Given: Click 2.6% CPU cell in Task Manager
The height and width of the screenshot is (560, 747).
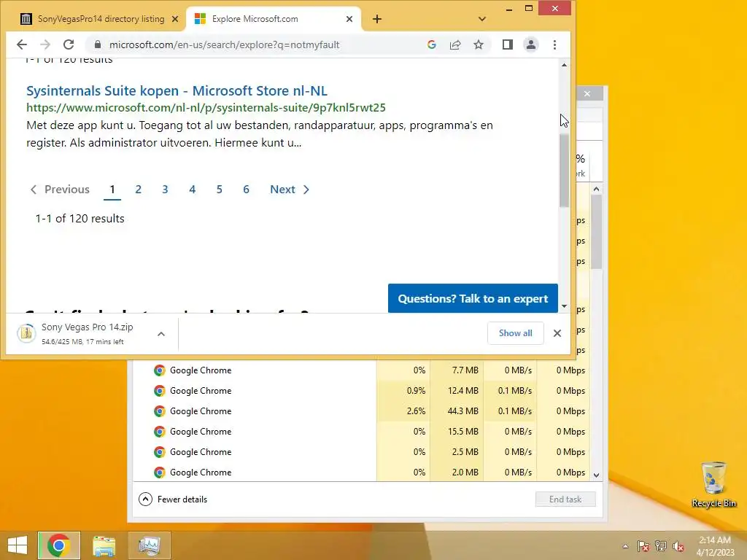Looking at the screenshot, I should [403, 411].
